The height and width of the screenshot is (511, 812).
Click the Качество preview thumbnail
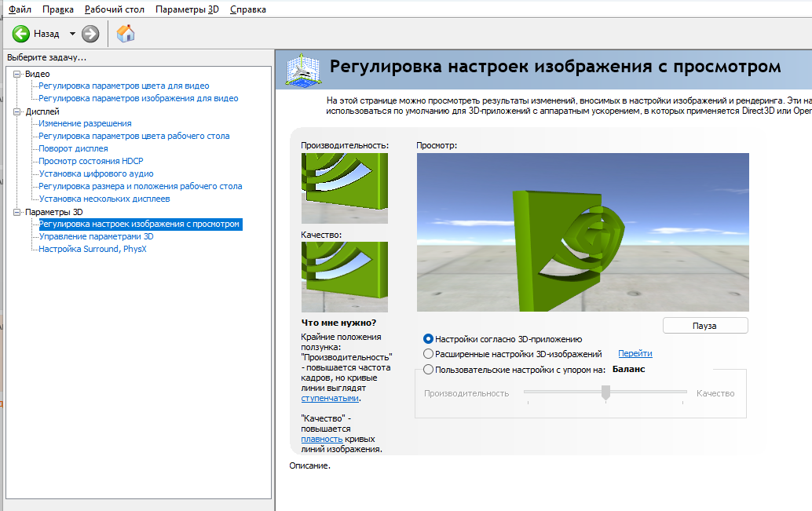tap(345, 277)
